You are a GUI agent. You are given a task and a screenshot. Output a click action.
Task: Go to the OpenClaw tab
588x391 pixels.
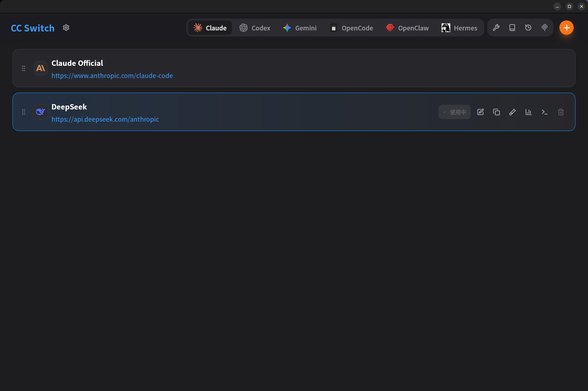click(407, 28)
